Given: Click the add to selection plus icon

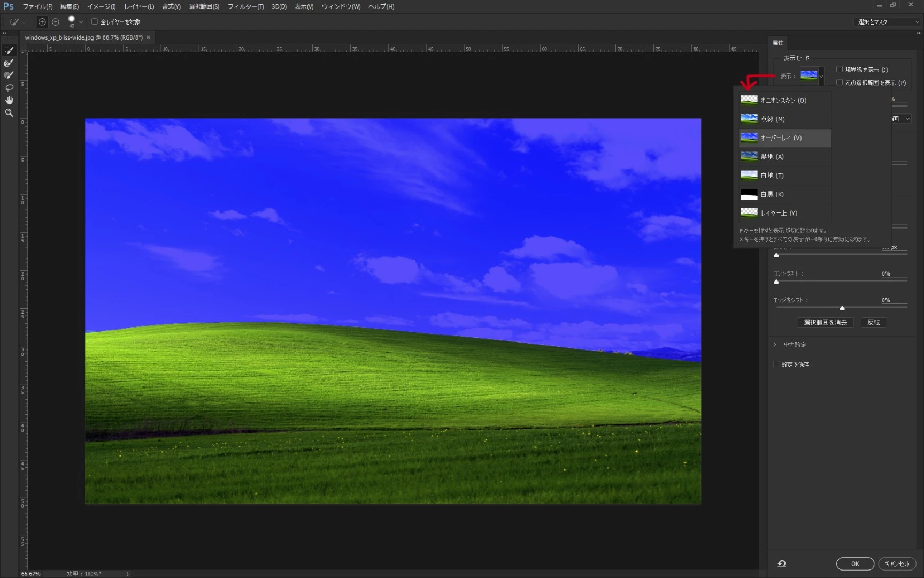Looking at the screenshot, I should 42,22.
